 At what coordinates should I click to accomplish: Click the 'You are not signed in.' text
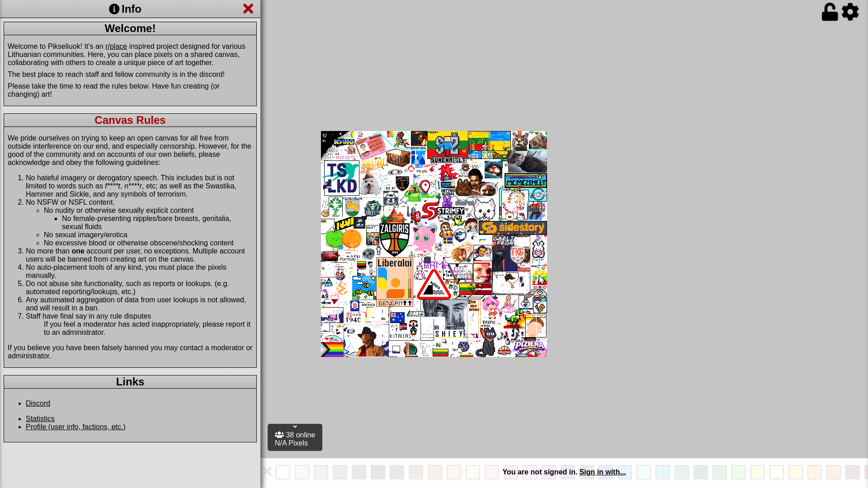click(x=540, y=472)
